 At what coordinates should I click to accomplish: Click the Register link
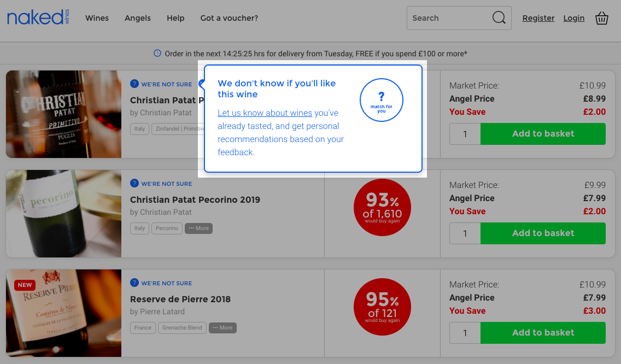pyautogui.click(x=538, y=18)
